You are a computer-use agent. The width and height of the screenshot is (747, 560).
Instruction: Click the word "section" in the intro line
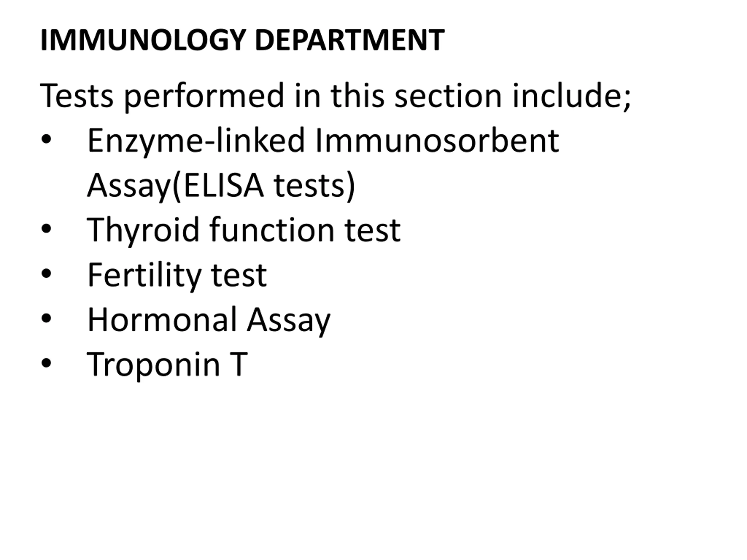click(448, 96)
